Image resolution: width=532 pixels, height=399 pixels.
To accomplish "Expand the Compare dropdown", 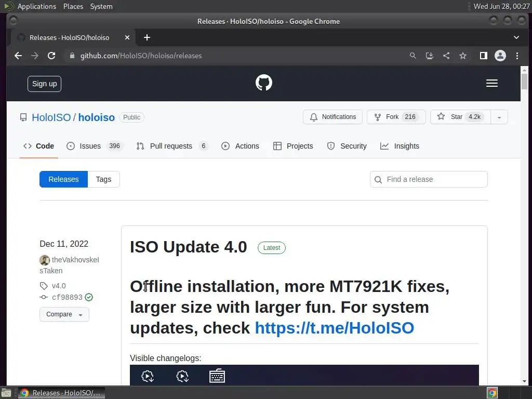I will point(64,314).
